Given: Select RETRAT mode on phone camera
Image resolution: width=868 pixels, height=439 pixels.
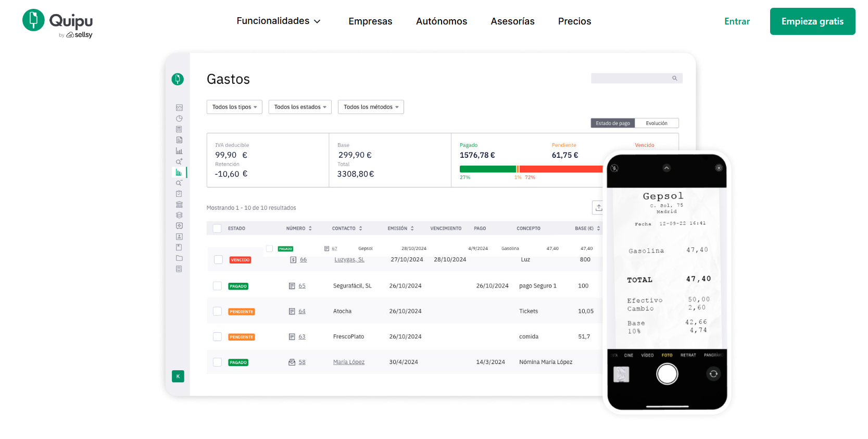Looking at the screenshot, I should point(688,355).
